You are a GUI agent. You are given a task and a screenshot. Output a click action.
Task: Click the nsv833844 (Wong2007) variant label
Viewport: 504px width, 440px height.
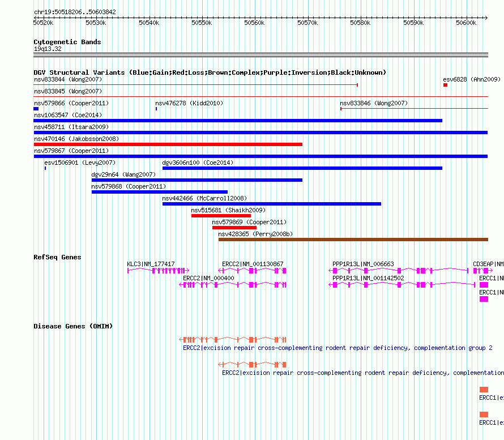pyautogui.click(x=68, y=79)
